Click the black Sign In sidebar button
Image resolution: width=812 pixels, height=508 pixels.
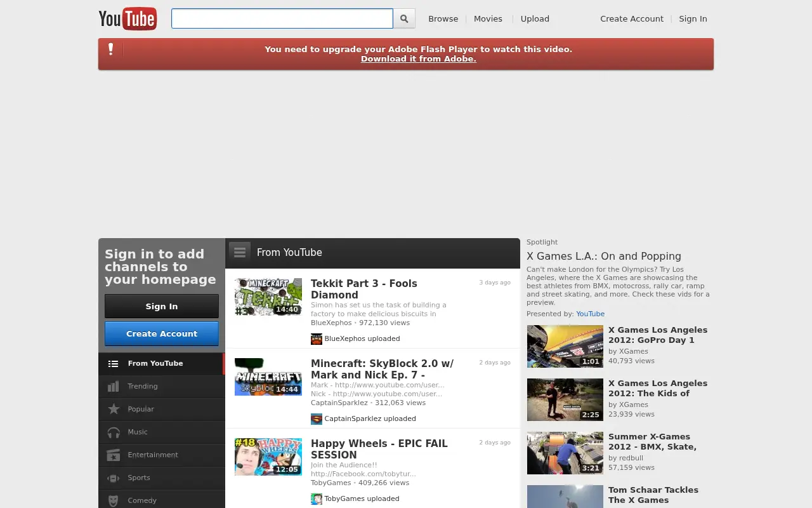[162, 306]
